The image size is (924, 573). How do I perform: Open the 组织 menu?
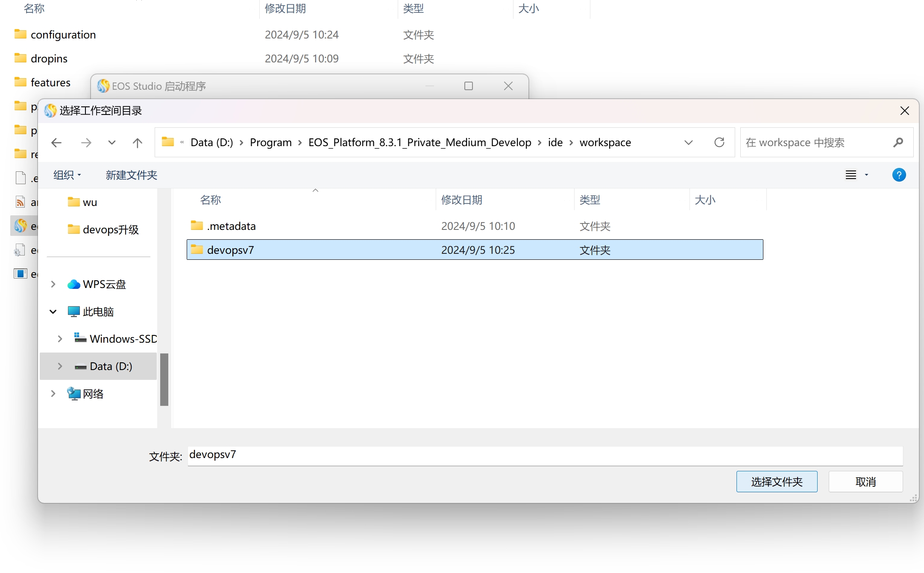pyautogui.click(x=67, y=175)
